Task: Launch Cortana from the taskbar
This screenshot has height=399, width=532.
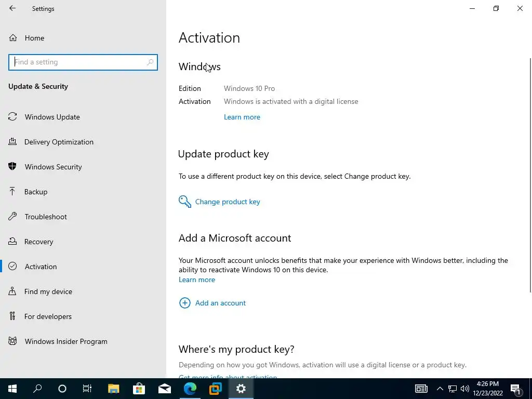Action: pyautogui.click(x=62, y=389)
